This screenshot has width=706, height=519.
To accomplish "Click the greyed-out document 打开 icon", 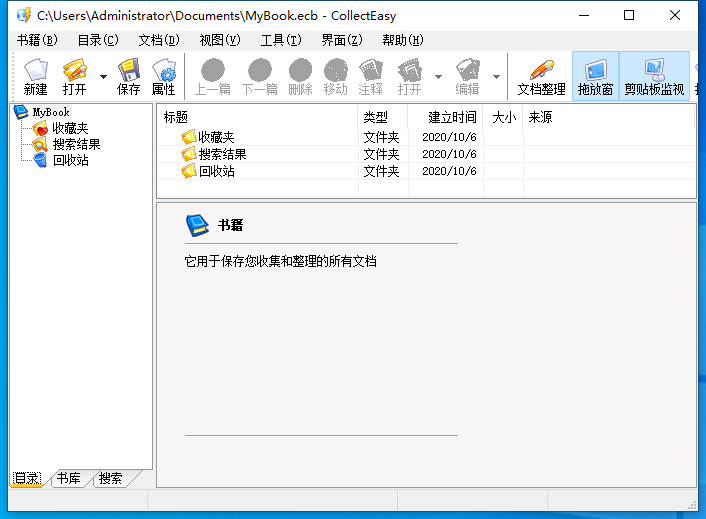I will coord(409,76).
